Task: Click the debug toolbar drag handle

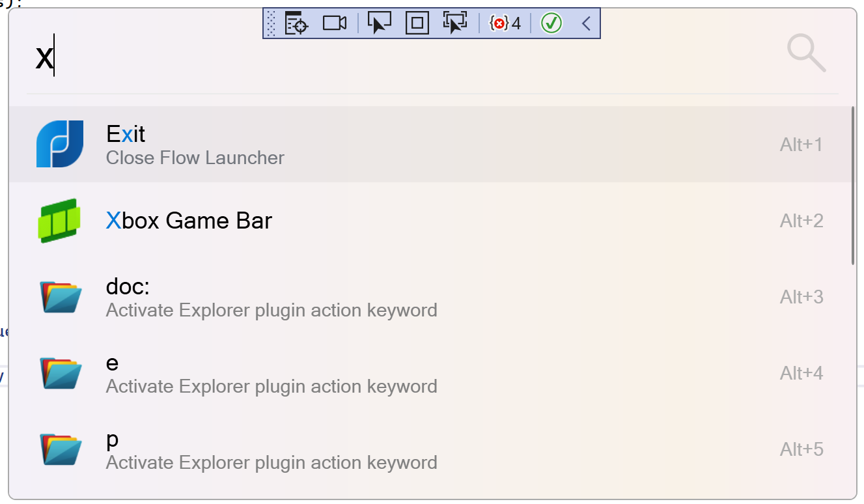Action: coord(272,23)
